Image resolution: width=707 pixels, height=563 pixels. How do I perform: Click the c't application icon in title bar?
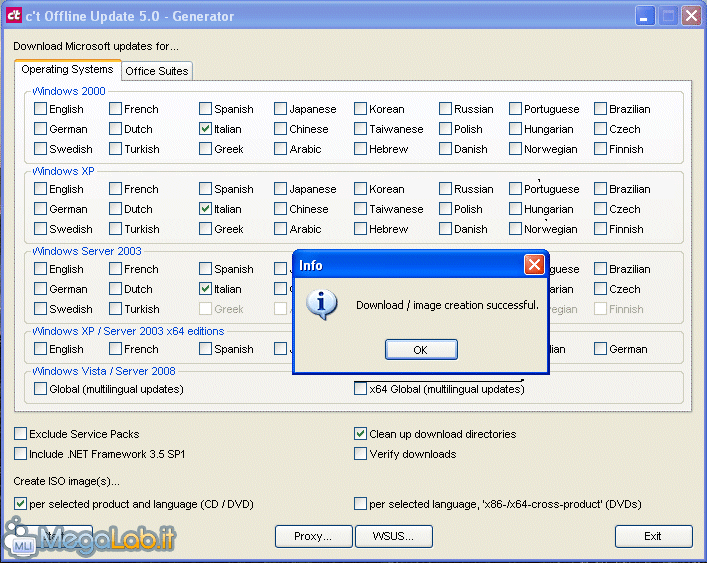14,15
